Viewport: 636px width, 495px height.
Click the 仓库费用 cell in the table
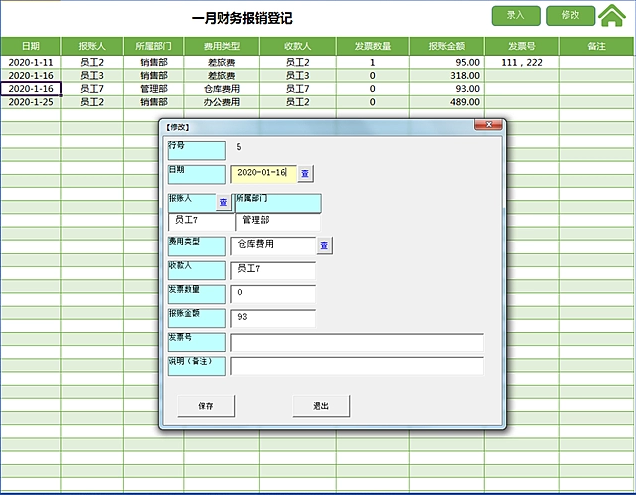coord(222,88)
